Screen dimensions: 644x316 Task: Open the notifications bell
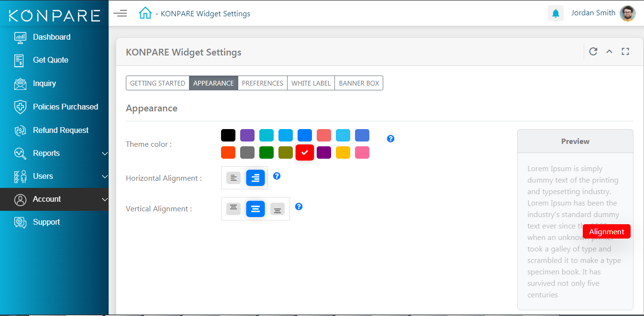tap(555, 13)
